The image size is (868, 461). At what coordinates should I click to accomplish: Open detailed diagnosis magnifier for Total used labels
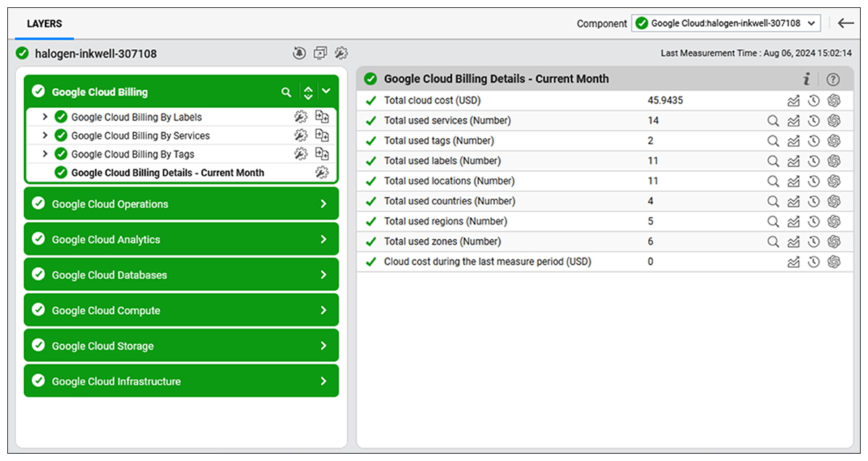(773, 161)
